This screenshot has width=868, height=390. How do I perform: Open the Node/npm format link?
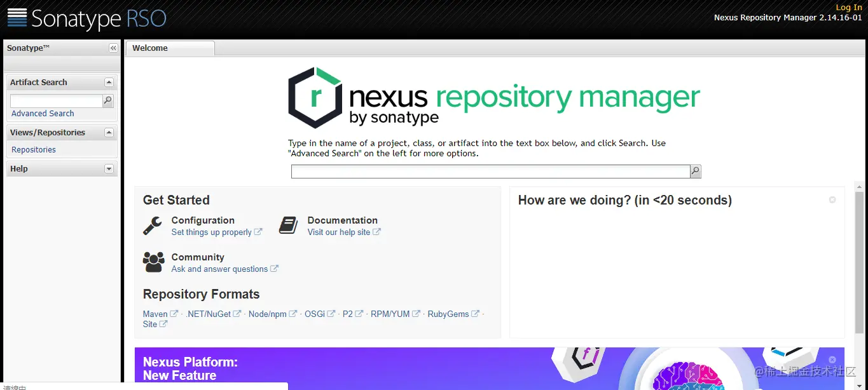point(268,314)
